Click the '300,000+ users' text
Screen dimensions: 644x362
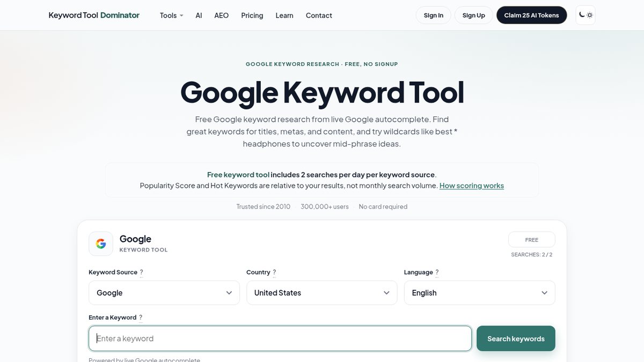click(325, 206)
